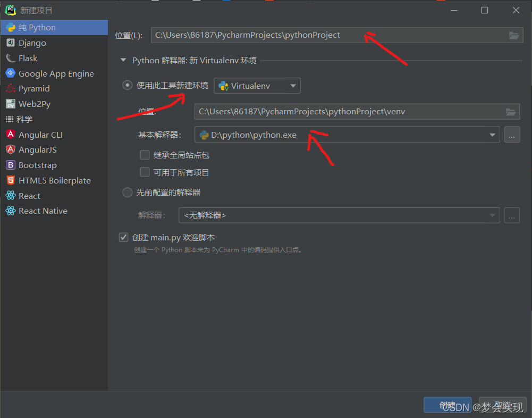532x418 pixels.
Task: Select the Pure Python project type
Action: click(x=54, y=28)
